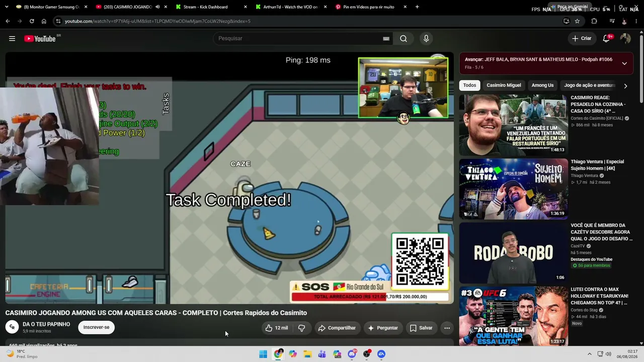Open YouTube notifications bell
Viewport: 644px width, 362px height.
(607, 39)
